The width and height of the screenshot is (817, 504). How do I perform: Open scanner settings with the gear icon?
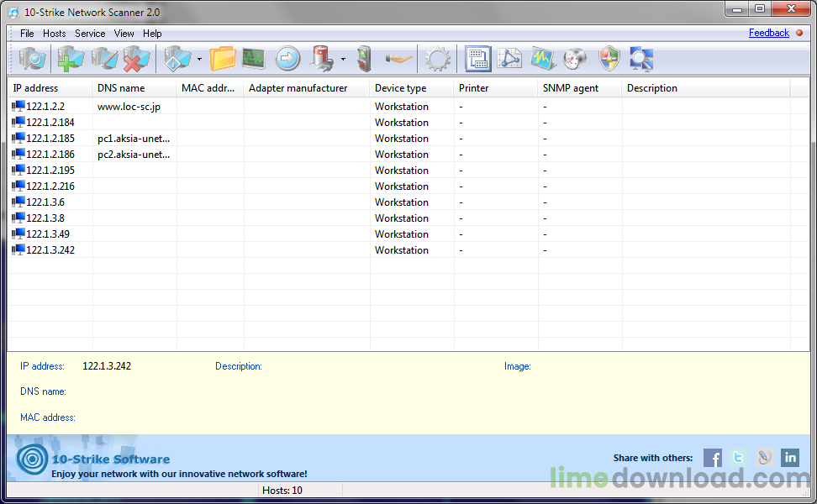[x=437, y=59]
